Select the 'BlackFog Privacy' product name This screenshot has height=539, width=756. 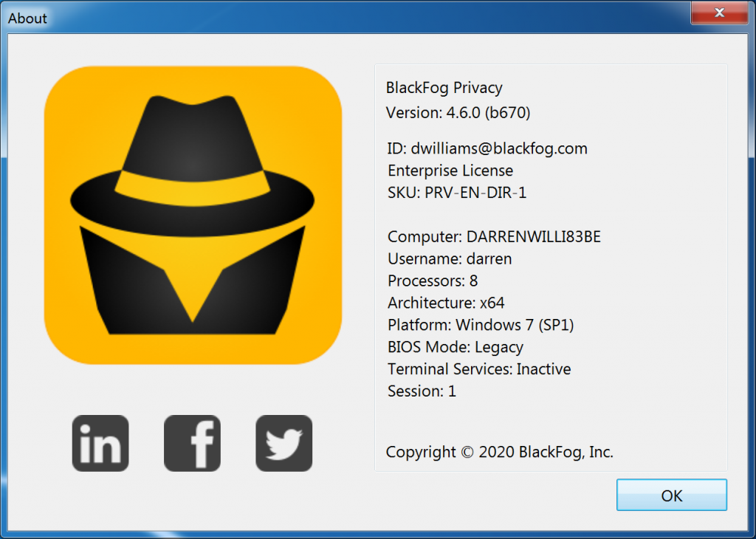tap(444, 88)
